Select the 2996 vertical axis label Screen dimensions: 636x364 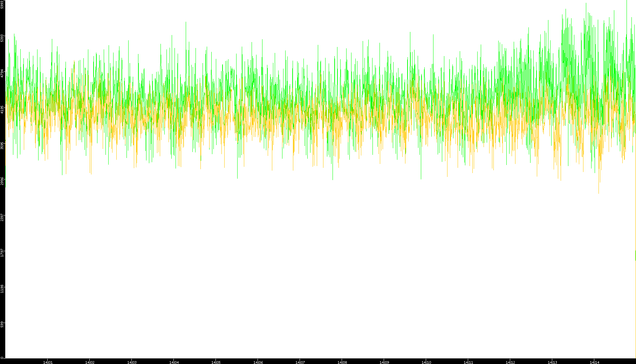pyautogui.click(x=2, y=181)
